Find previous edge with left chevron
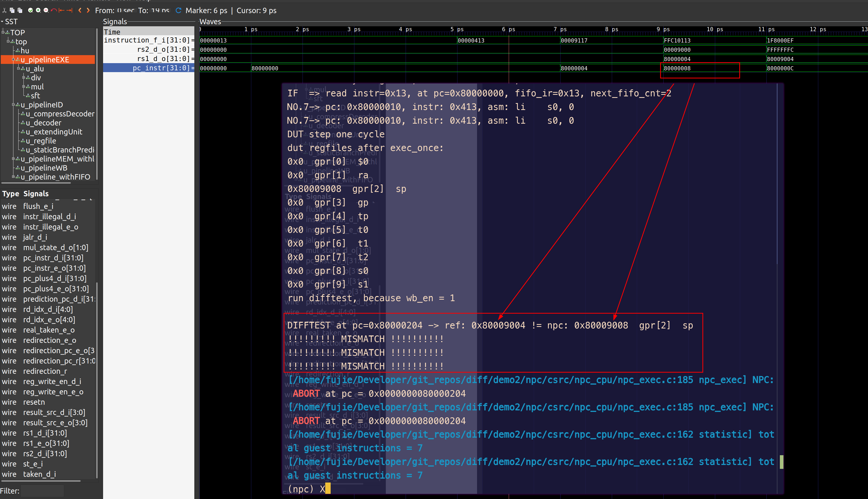Screen dimensions: 868x499 pos(80,10)
